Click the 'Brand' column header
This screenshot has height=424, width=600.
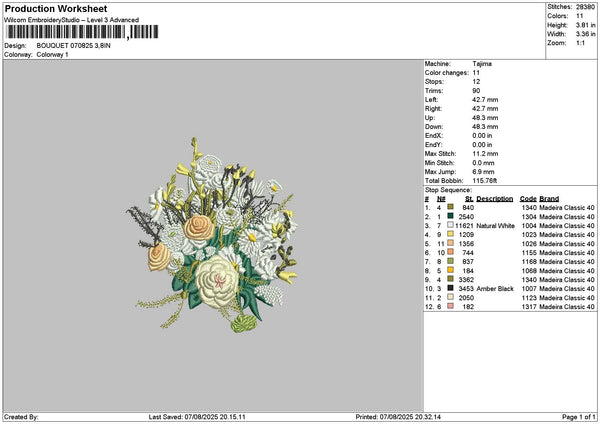pyautogui.click(x=549, y=199)
